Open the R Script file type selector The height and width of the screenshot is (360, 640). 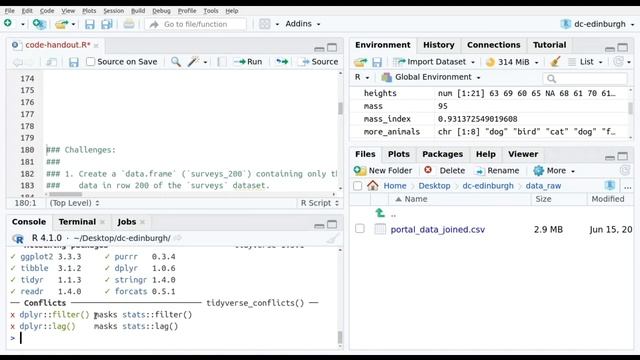(319, 203)
